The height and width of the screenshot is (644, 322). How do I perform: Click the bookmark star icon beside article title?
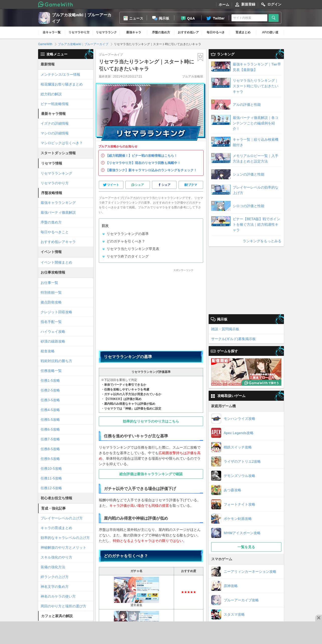point(200,57)
